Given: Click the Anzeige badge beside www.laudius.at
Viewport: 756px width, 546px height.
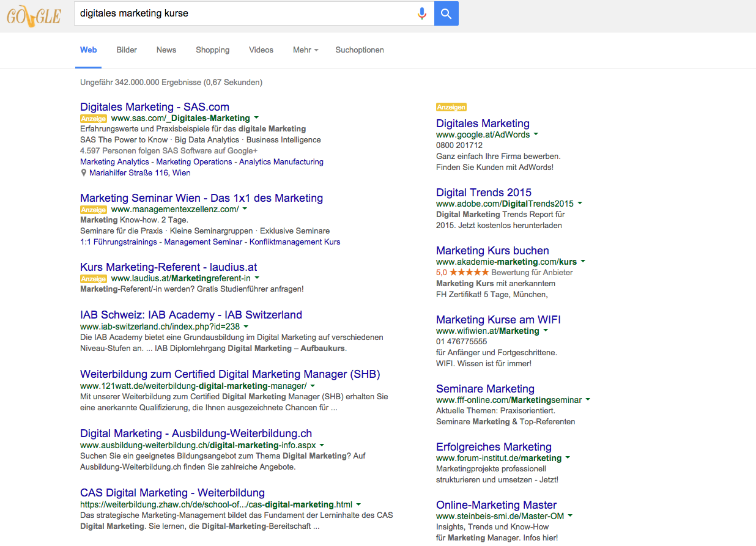Looking at the screenshot, I should pos(94,279).
